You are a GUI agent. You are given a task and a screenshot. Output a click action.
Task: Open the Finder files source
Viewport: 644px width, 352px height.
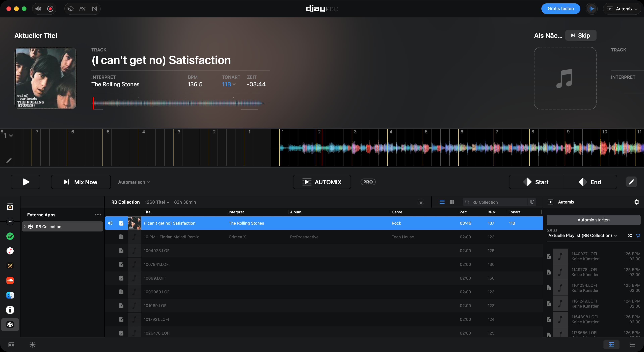click(x=10, y=295)
